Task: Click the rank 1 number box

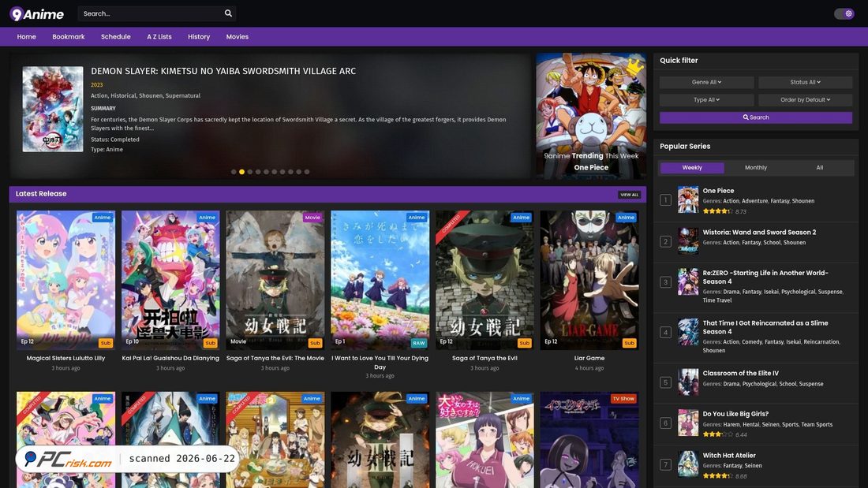Action: [665, 200]
